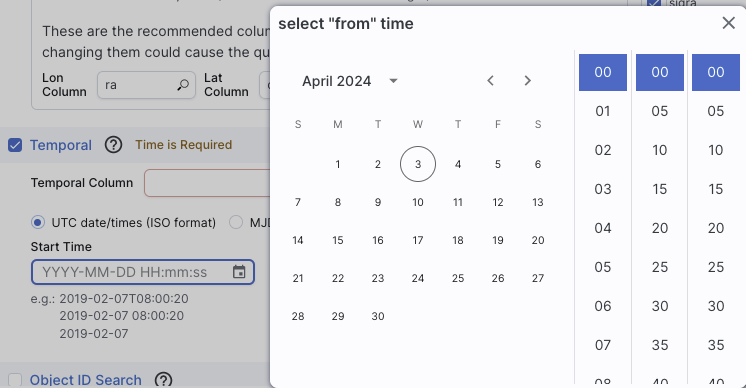Enable the Object ID Search checkbox
Screen dimensions: 746x388
tap(15, 380)
